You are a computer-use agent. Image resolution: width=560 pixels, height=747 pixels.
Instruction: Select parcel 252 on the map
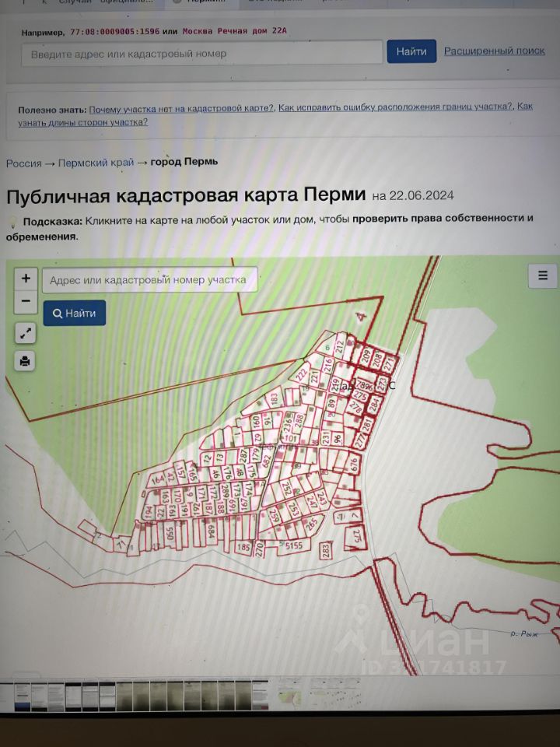[x=287, y=489]
